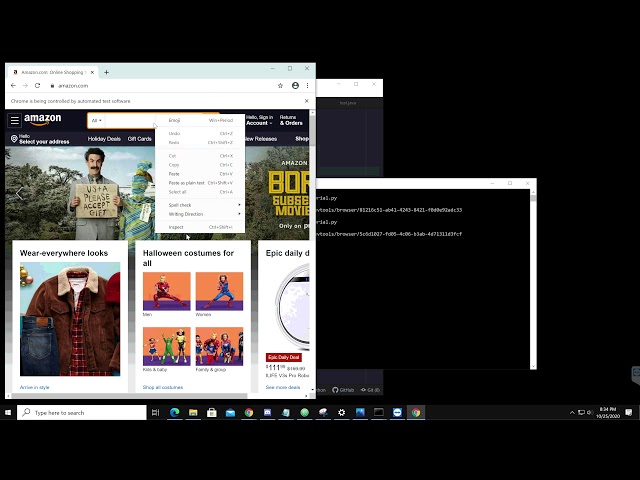640x480 pixels.
Task: Click the Amazon page vertical scrollbar
Action: pyautogui.click(x=313, y=131)
